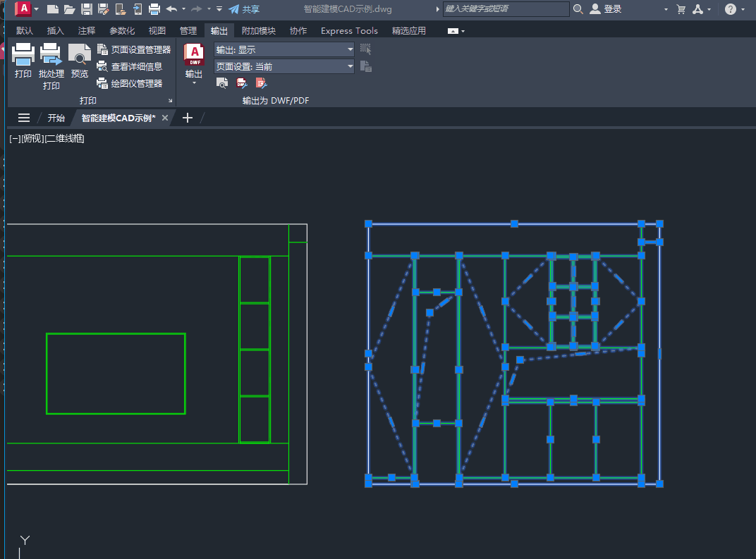
Task: Toggle ribbon minimize state button
Action: click(x=456, y=31)
